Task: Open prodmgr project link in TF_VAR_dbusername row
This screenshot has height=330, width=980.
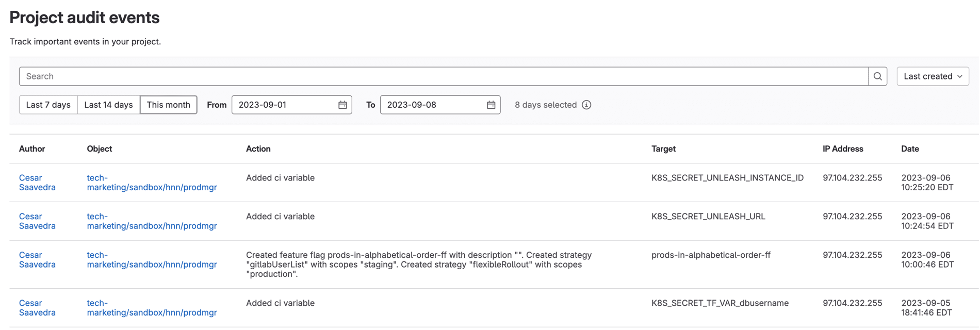Action: click(152, 308)
